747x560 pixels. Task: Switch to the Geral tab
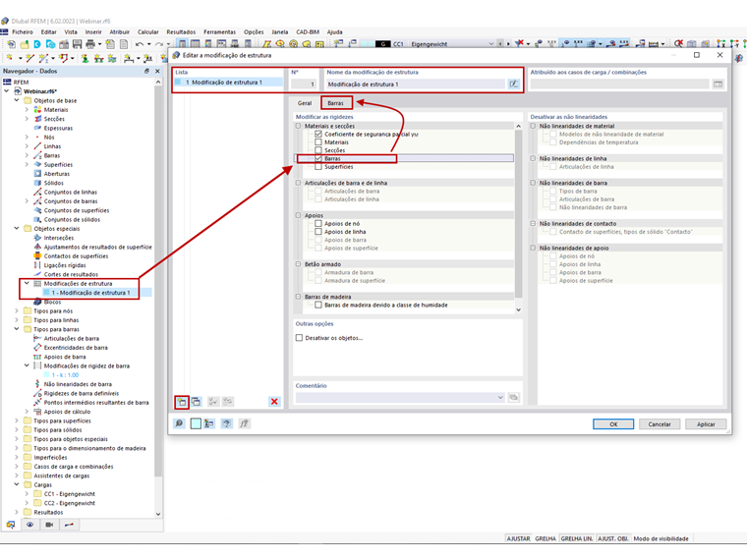(305, 103)
